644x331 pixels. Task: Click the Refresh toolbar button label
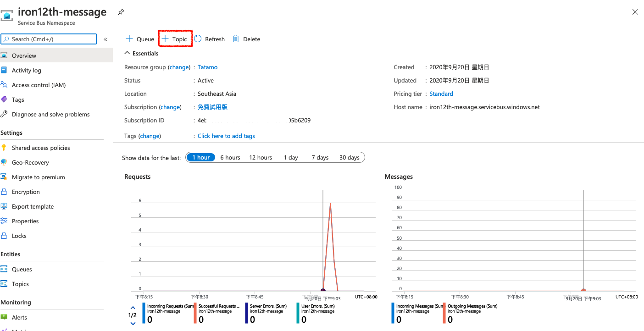click(215, 39)
